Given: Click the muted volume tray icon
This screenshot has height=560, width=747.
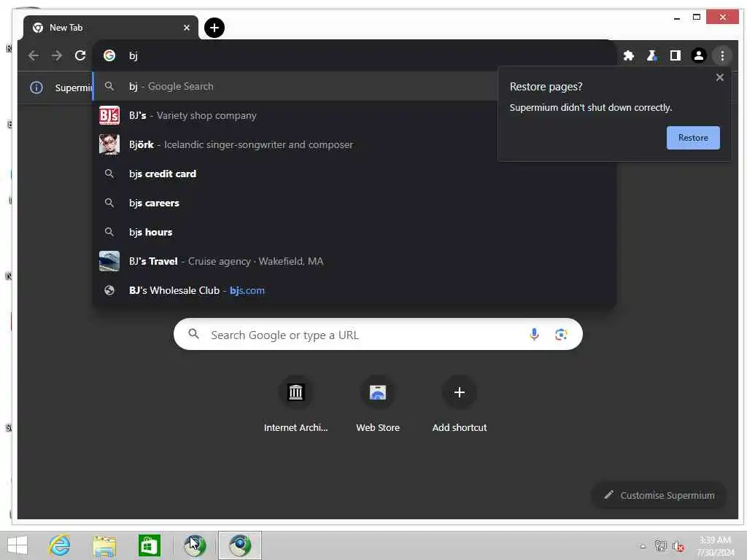Looking at the screenshot, I should 678,546.
